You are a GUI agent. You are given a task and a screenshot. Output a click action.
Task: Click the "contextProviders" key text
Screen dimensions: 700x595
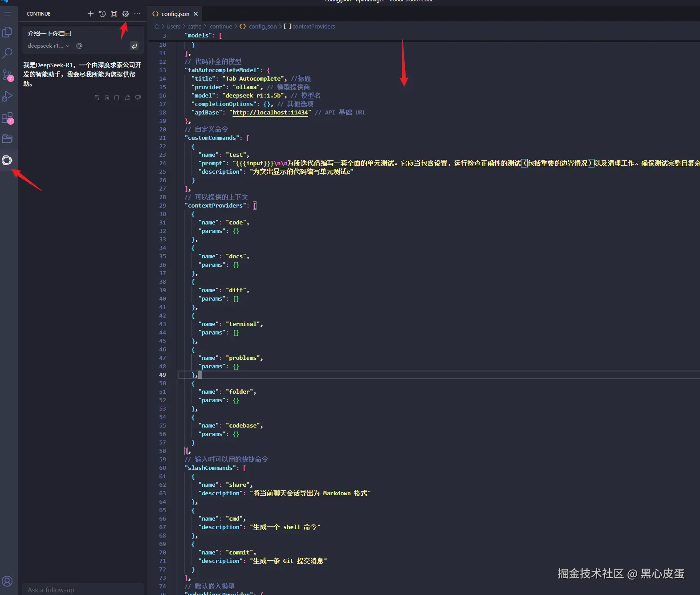pos(216,206)
